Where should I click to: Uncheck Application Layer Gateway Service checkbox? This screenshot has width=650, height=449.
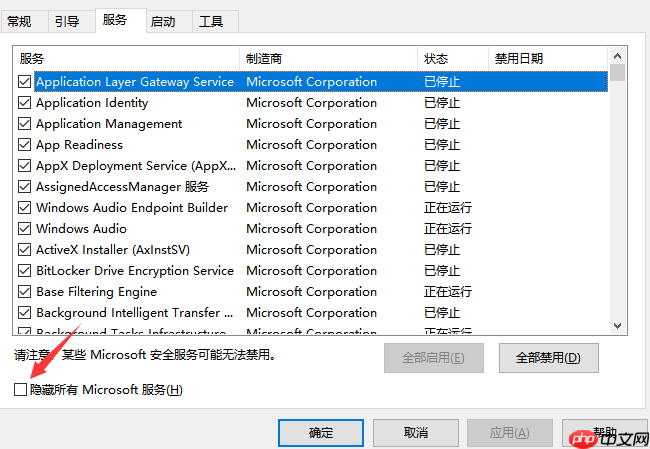coord(24,82)
